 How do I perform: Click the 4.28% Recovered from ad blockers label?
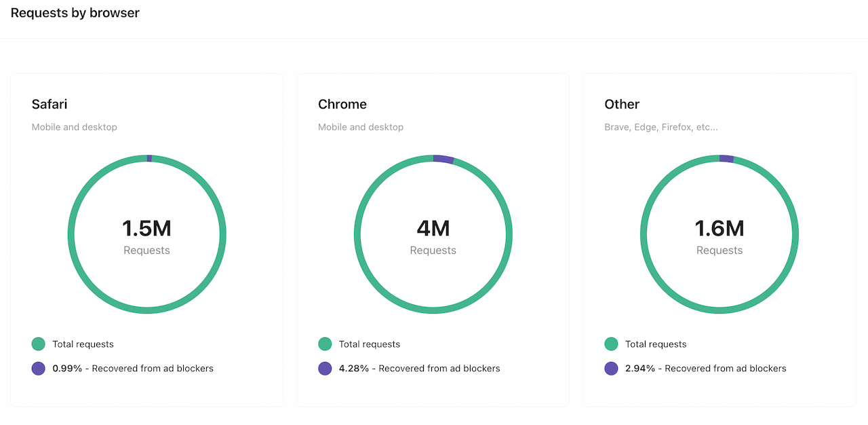(x=419, y=369)
